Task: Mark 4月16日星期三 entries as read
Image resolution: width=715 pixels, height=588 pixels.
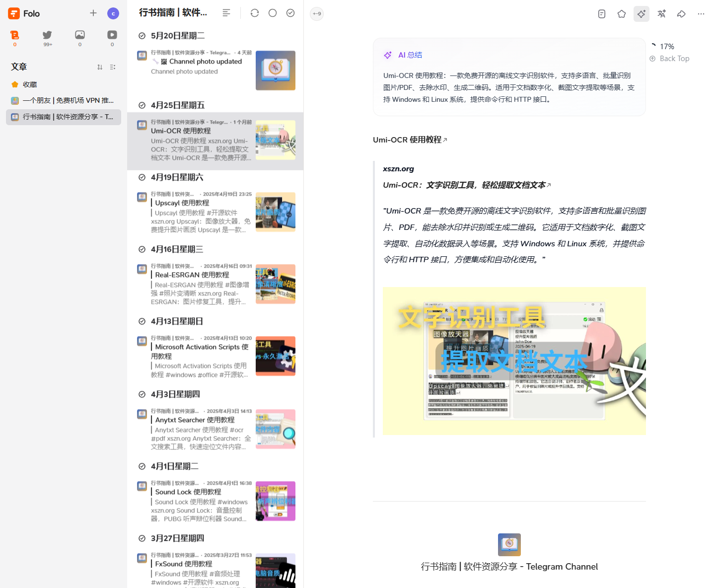Action: (x=142, y=249)
